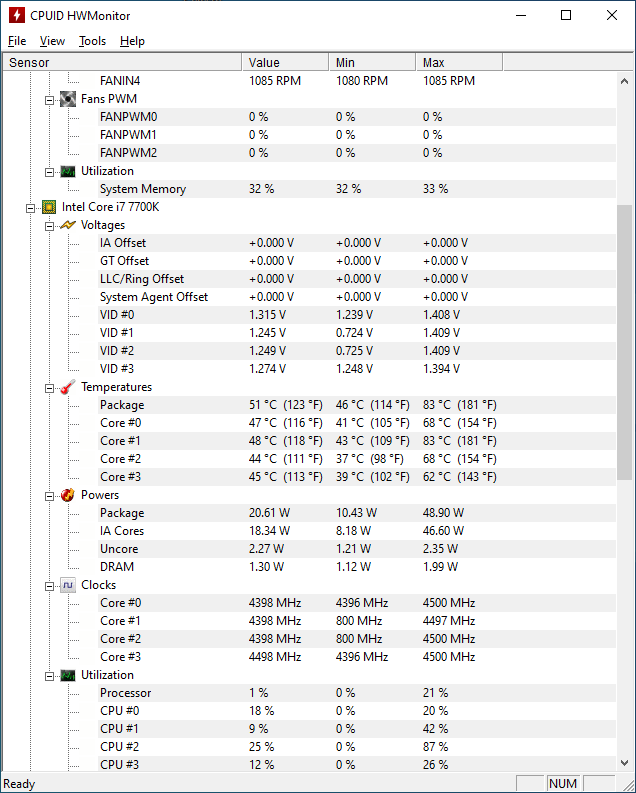Collapse the Powers section
Image resolution: width=636 pixels, height=793 pixels.
pyautogui.click(x=49, y=496)
